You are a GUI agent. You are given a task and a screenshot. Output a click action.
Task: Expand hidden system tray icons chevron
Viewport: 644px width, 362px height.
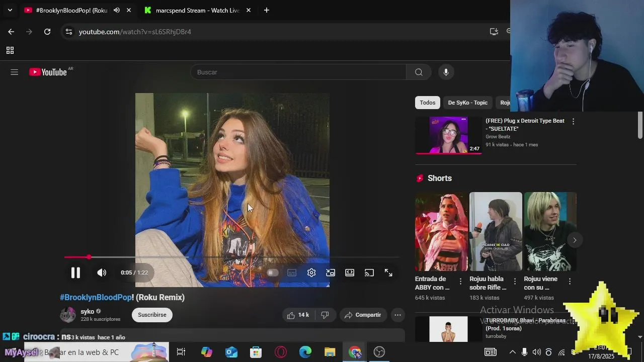[x=512, y=352]
